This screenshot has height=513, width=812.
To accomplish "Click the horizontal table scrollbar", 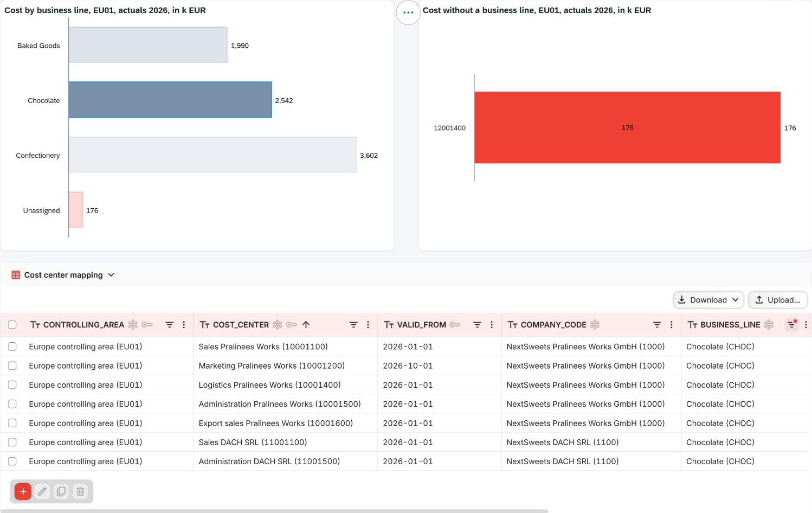I will point(274,511).
